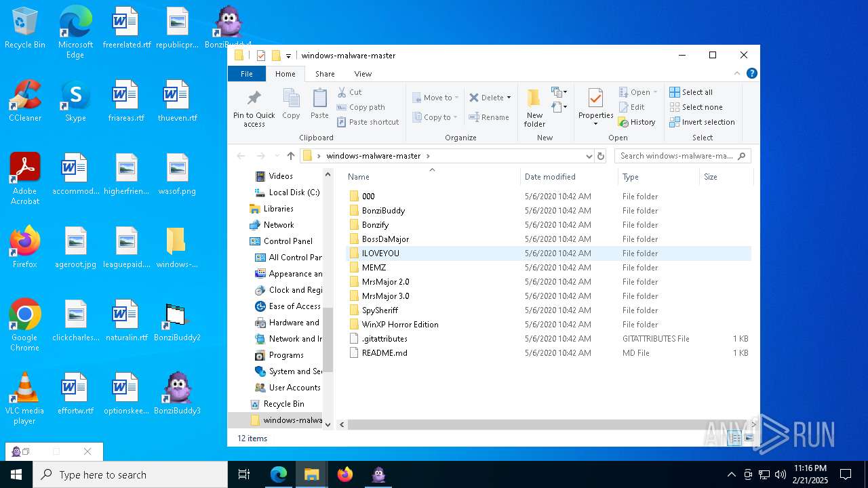Select the MrsMajor 2.0 folder

(x=385, y=281)
